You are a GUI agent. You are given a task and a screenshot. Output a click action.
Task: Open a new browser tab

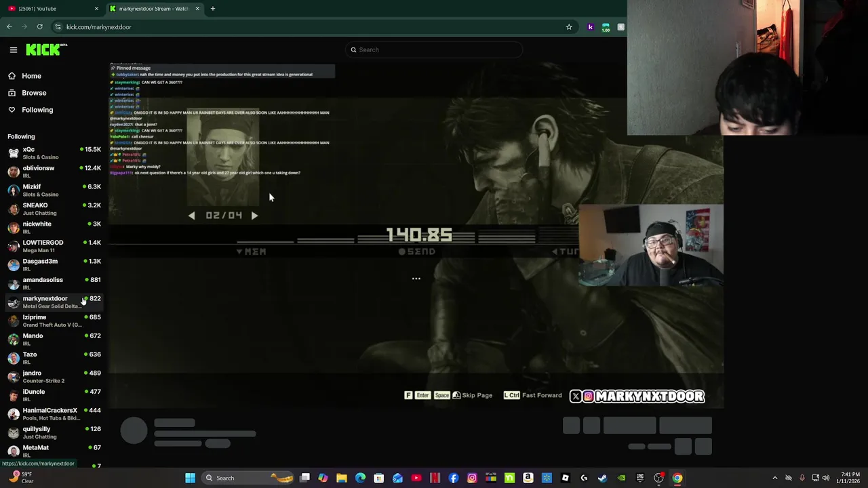[213, 8]
